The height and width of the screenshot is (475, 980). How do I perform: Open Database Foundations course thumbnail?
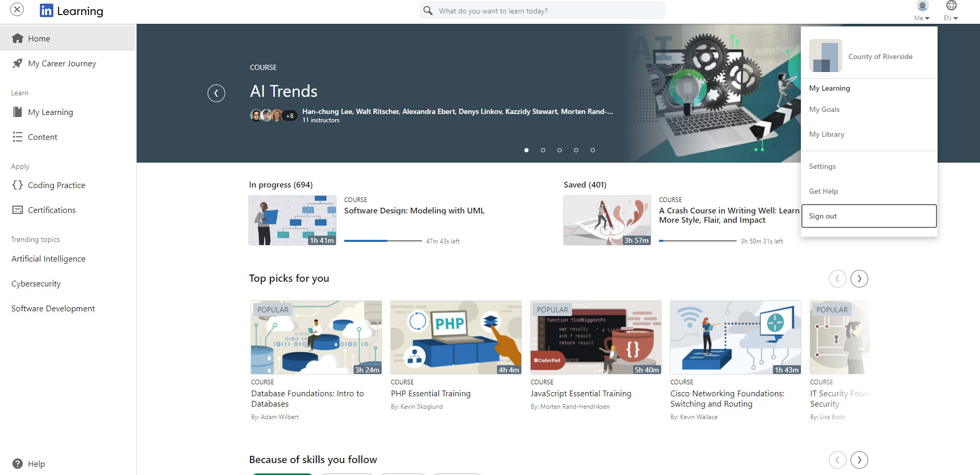316,337
